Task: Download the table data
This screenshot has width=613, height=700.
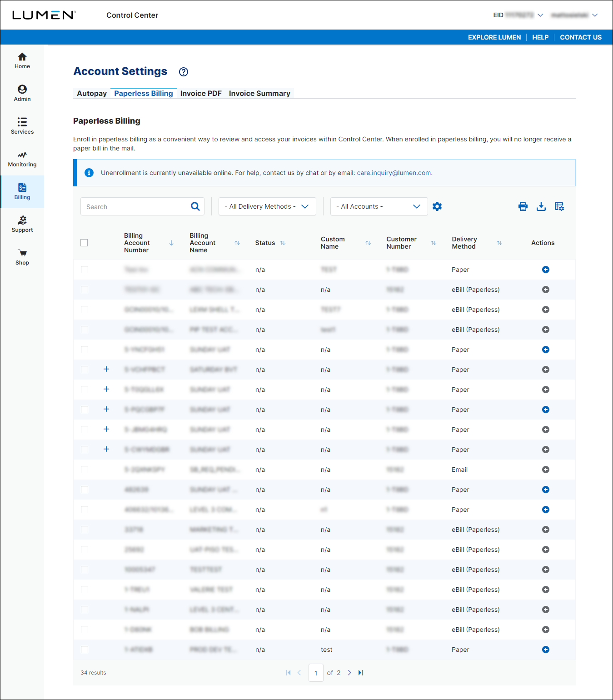Action: tap(541, 206)
